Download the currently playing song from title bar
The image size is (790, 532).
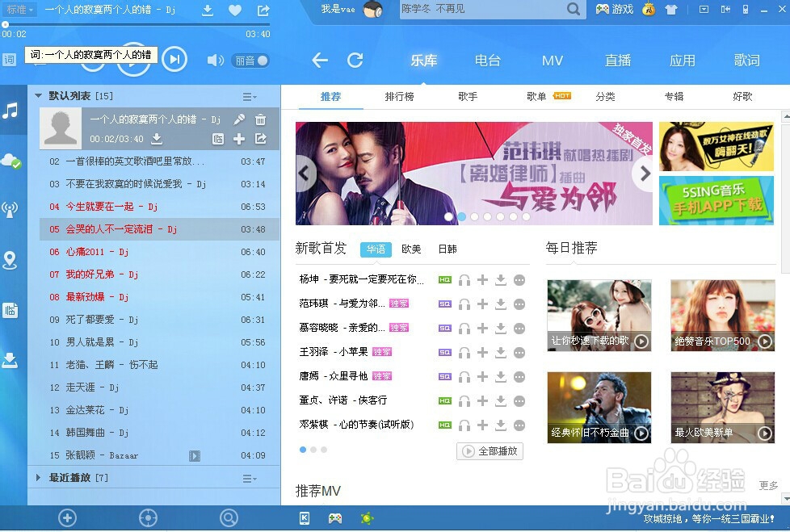point(207,10)
